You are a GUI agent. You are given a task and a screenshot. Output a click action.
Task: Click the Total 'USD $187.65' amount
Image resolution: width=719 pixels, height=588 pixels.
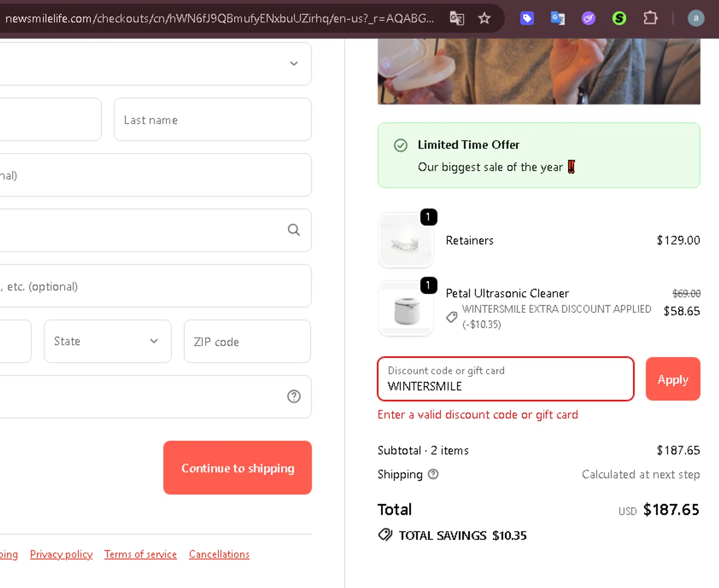point(659,509)
